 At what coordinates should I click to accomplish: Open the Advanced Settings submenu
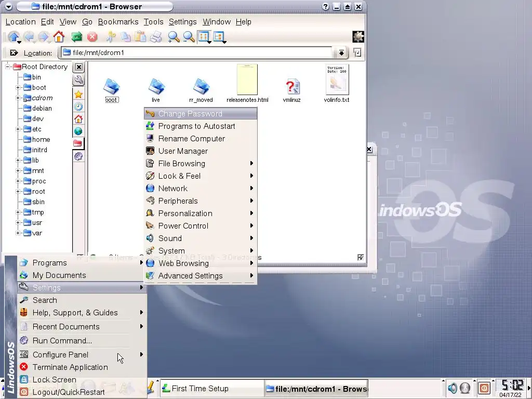pos(201,276)
